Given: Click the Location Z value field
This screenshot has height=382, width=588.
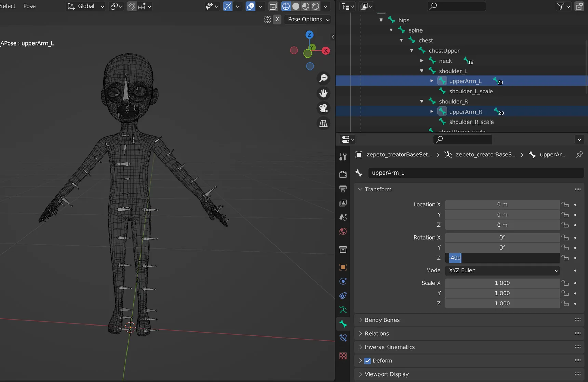Looking at the screenshot, I should coord(502,225).
